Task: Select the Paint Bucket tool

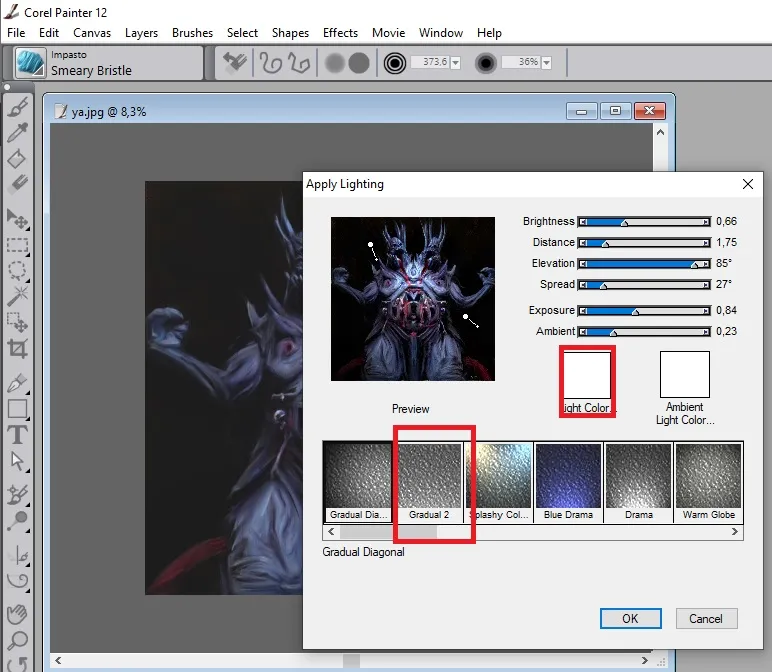Action: click(17, 158)
